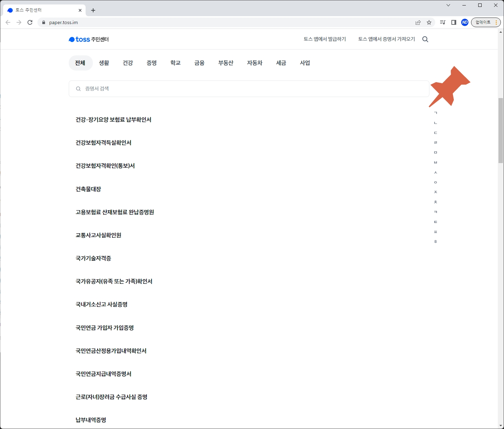Viewport: 504px width, 429px height.
Task: Jump to ㅋ in consonant index
Action: pyautogui.click(x=436, y=212)
